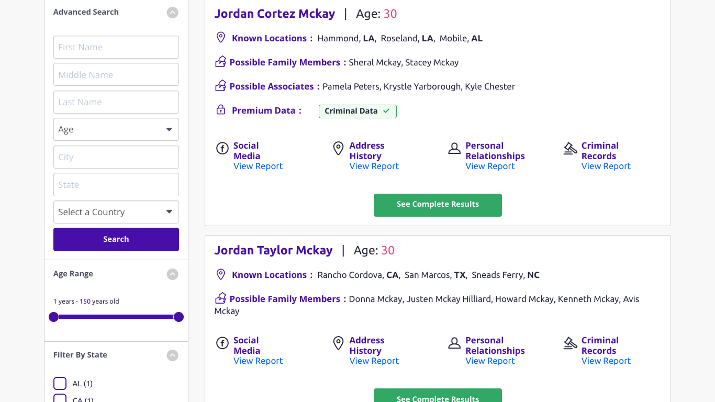
Task: Click the First Name input field
Action: pos(116,47)
